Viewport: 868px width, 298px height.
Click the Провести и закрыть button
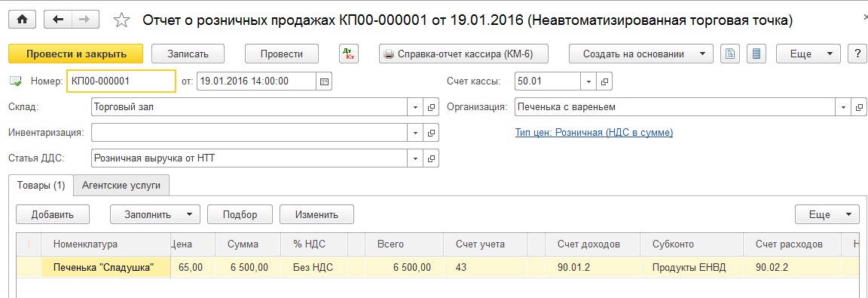click(76, 54)
